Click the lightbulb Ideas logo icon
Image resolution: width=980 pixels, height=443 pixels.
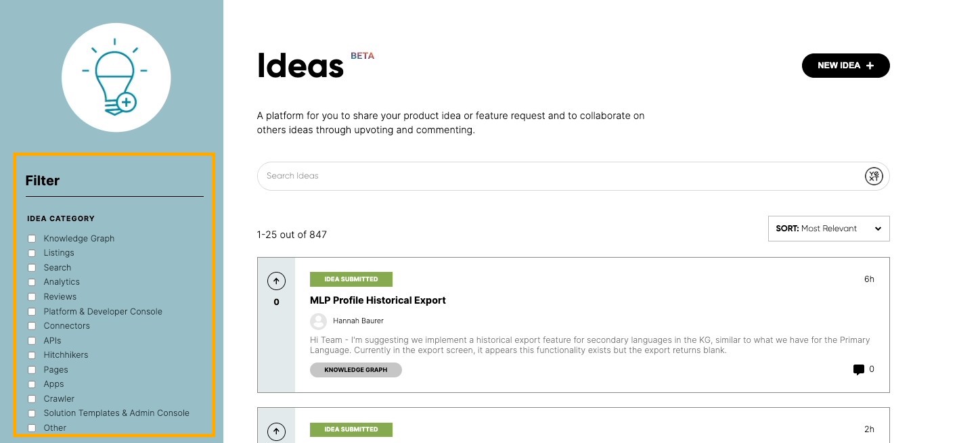[x=116, y=78]
